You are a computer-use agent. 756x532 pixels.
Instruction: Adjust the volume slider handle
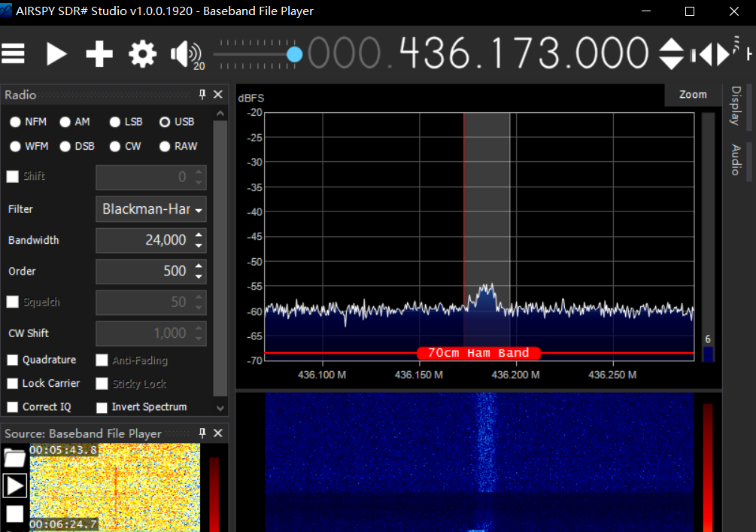295,54
